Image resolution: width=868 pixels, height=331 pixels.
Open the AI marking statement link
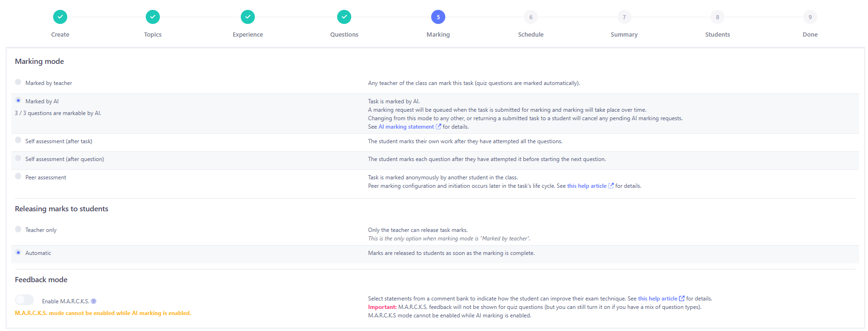click(406, 127)
